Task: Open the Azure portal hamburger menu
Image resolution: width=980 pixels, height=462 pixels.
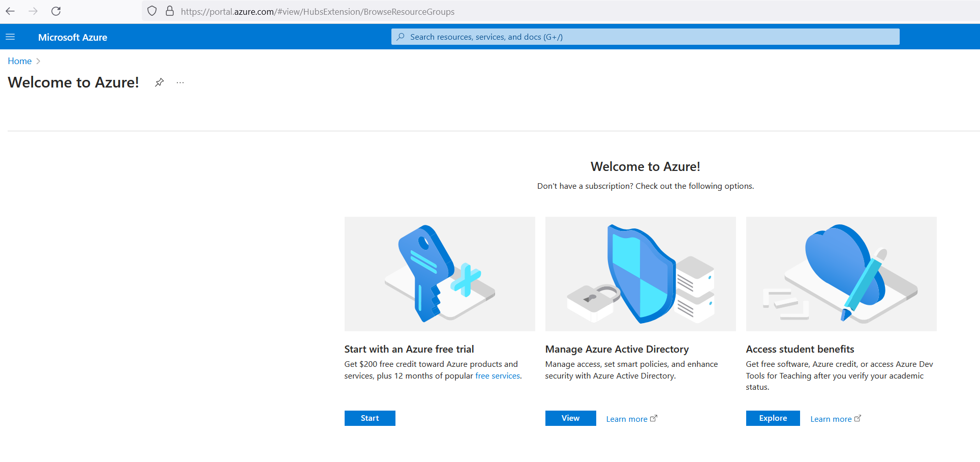Action: click(x=10, y=37)
